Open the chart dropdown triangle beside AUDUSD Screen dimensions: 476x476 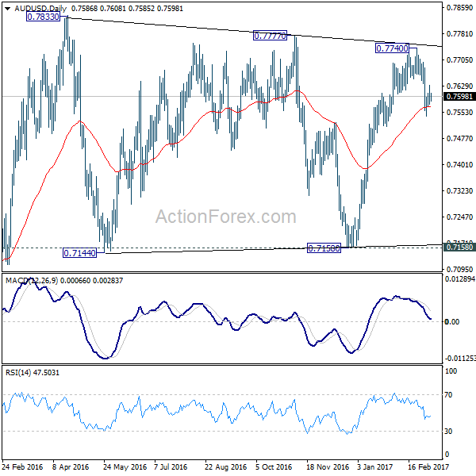tap(8, 9)
